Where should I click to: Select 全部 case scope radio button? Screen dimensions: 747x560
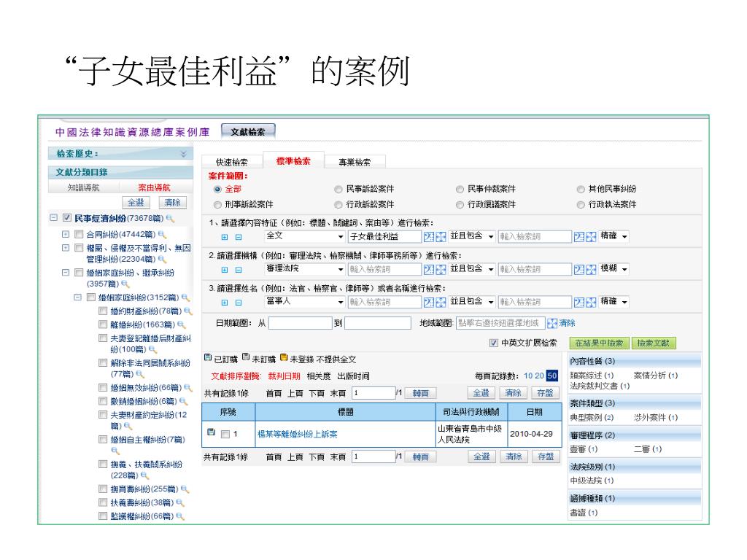point(217,190)
